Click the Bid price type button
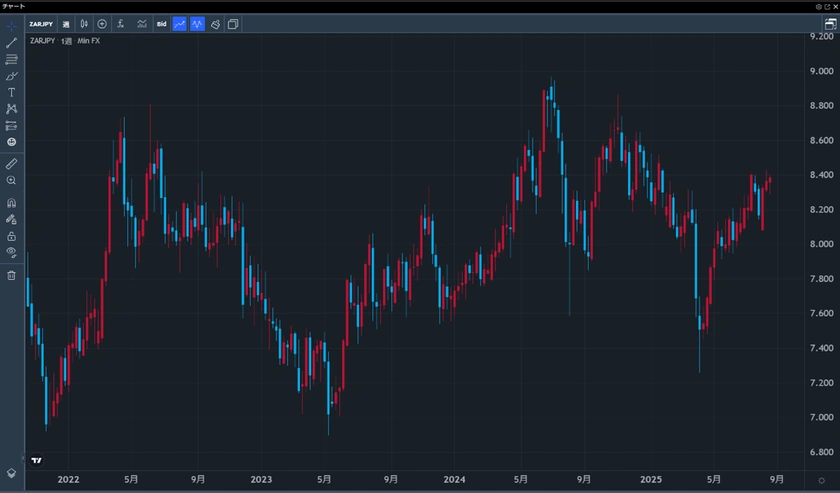The width and height of the screenshot is (840, 493). [161, 24]
